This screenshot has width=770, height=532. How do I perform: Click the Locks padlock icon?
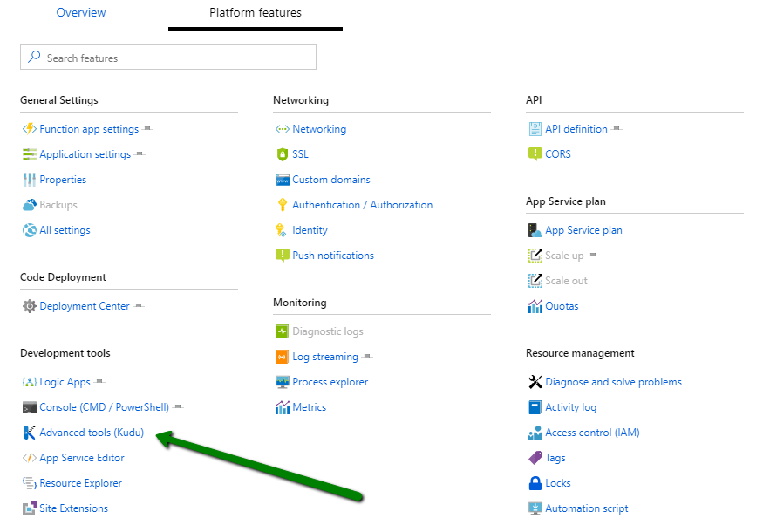click(x=535, y=483)
